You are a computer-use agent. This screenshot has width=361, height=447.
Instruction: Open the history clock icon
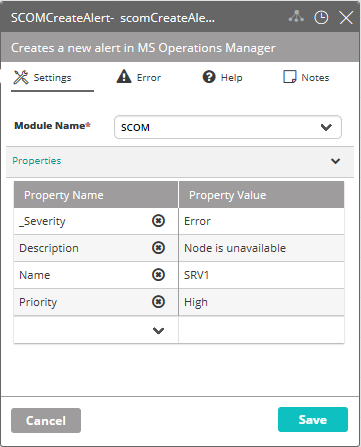click(x=321, y=17)
